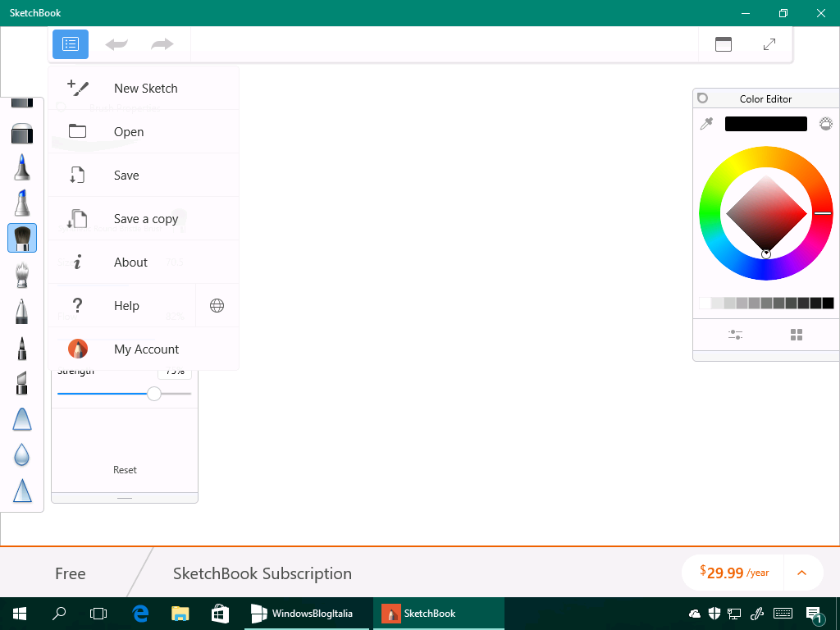
Task: Open Windows Ink Workspace pen icon
Action: point(756,614)
